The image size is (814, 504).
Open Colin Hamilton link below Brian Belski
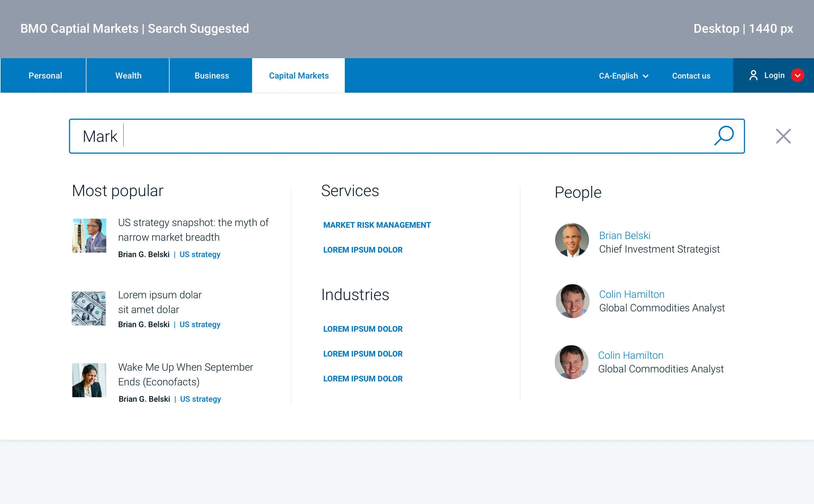(x=632, y=294)
